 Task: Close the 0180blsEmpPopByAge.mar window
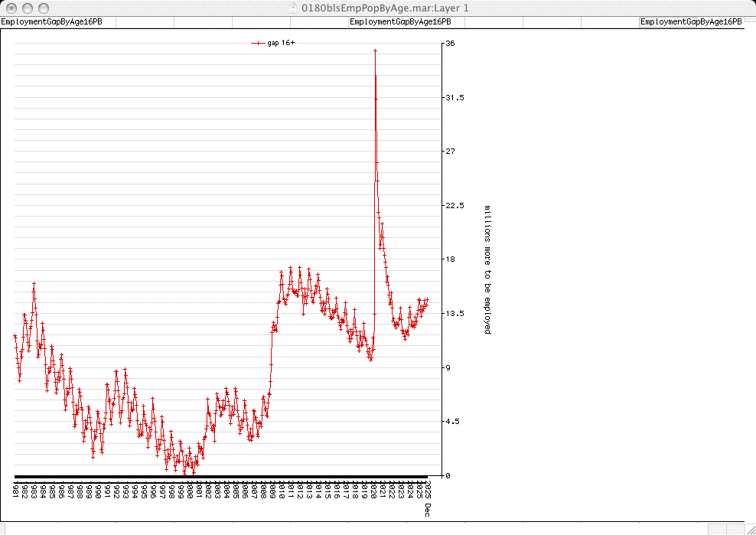[10, 8]
